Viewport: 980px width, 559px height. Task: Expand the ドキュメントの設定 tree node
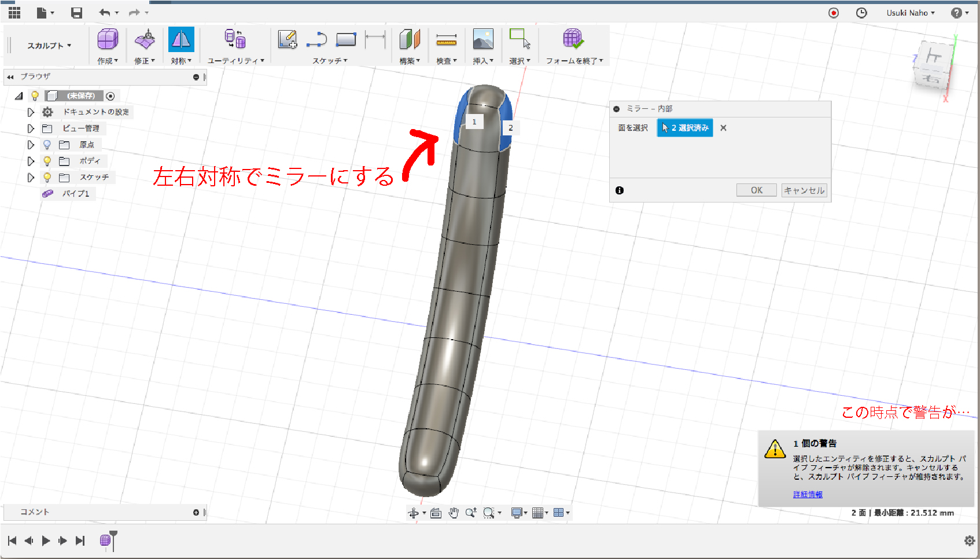pos(31,112)
